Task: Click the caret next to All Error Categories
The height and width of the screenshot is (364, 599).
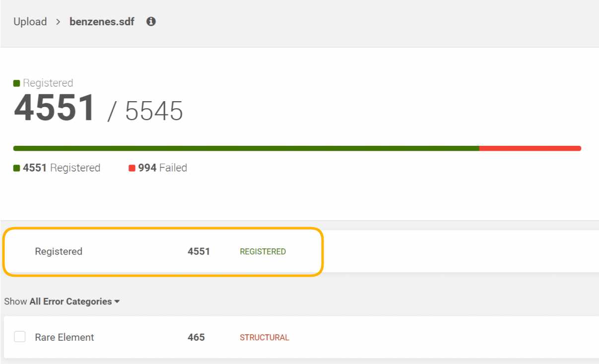Action: click(x=117, y=302)
